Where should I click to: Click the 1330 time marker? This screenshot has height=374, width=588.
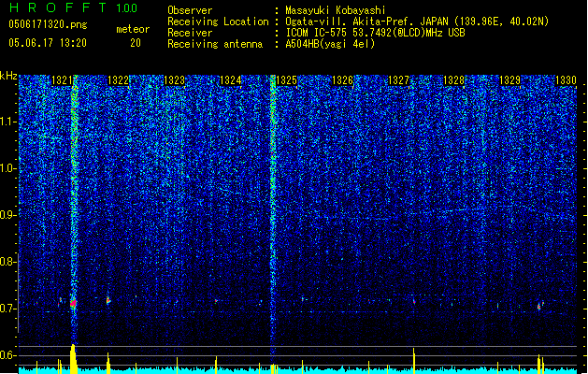click(x=566, y=80)
